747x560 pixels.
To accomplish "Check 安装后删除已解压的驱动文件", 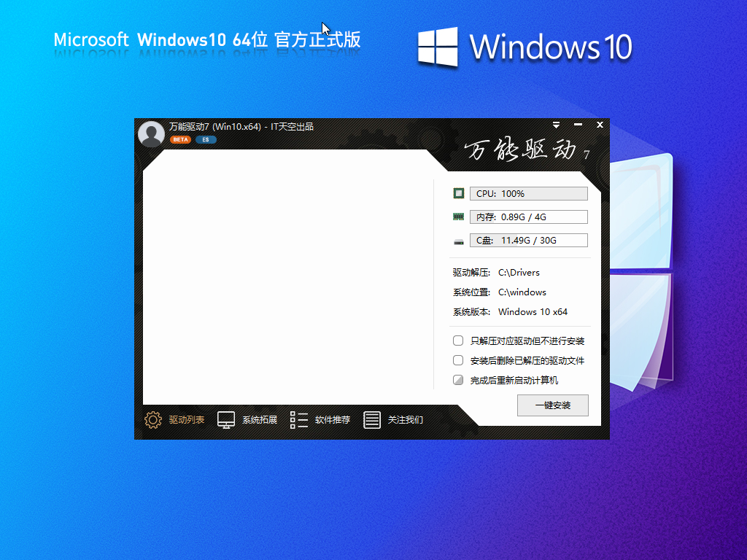I will (x=458, y=359).
